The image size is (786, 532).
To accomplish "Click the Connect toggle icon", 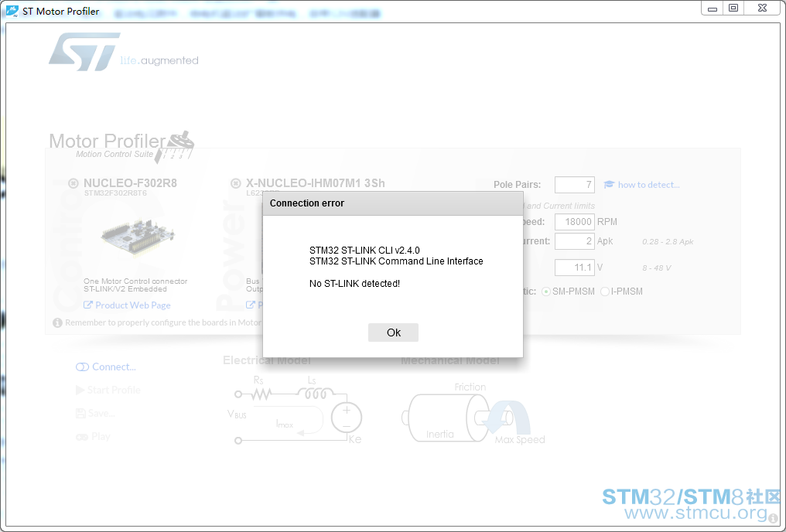I will click(82, 367).
